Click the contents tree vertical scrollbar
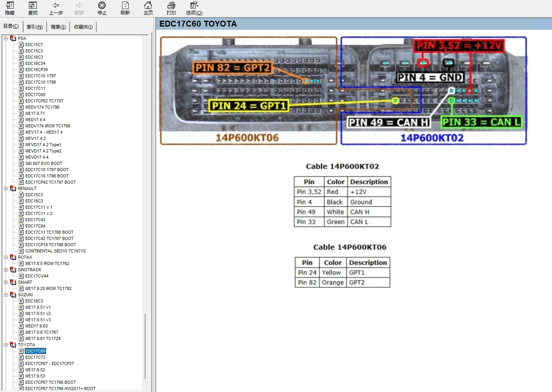The image size is (552, 392). point(145,346)
